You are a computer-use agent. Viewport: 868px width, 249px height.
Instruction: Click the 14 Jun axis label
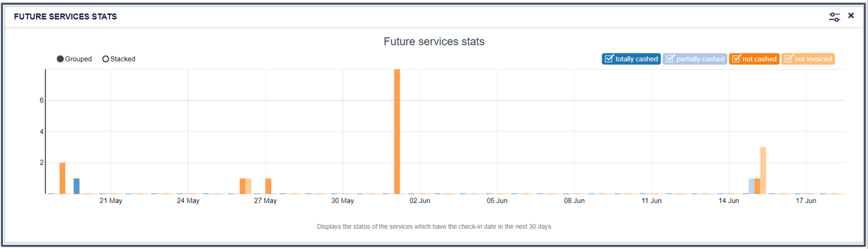point(729,201)
